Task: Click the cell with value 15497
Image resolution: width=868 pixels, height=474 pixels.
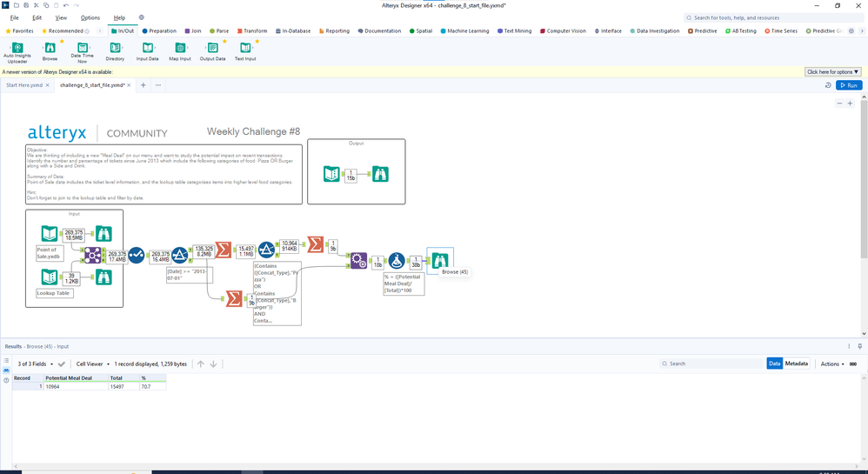Action: click(124, 386)
